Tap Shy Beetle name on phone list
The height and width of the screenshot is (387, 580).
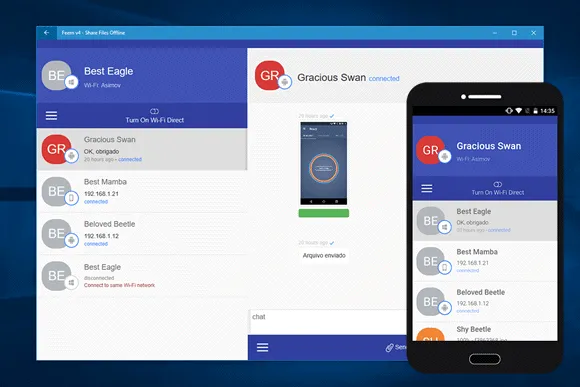(x=473, y=329)
